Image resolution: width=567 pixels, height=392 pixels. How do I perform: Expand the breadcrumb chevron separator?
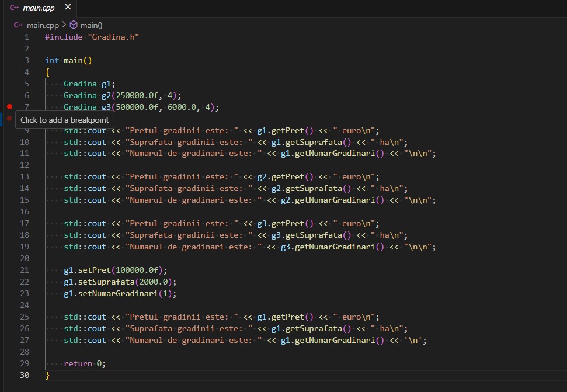[64, 25]
